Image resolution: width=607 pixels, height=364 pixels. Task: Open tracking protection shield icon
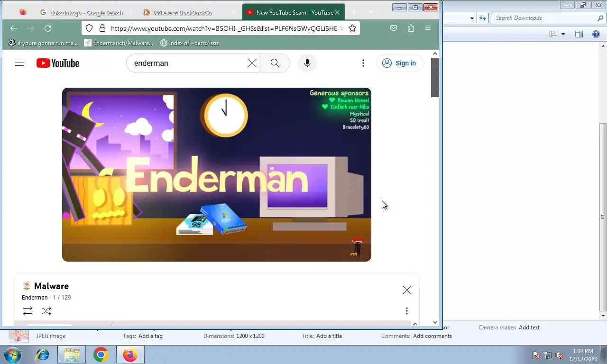[89, 28]
